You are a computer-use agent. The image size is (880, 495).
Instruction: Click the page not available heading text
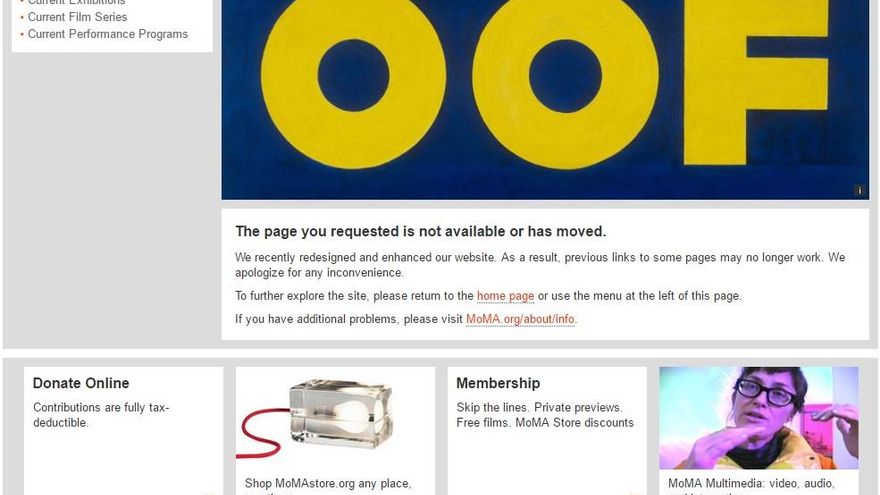pyautogui.click(x=420, y=231)
